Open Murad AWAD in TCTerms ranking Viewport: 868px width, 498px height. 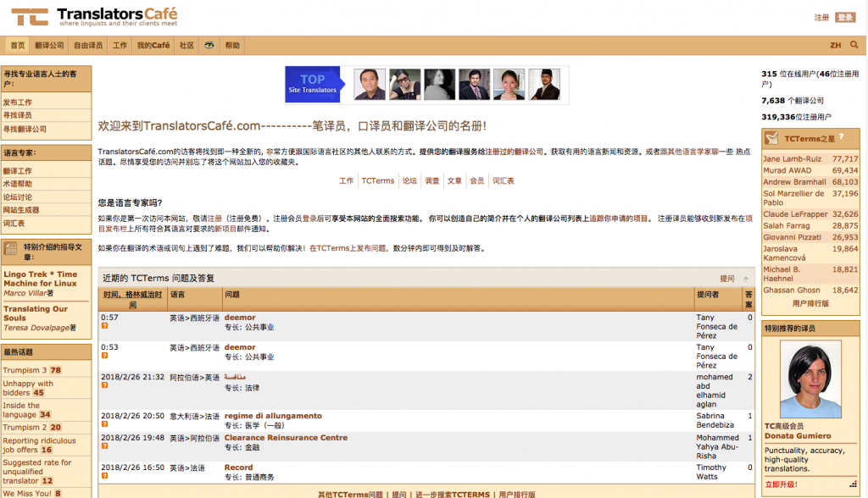tap(787, 170)
